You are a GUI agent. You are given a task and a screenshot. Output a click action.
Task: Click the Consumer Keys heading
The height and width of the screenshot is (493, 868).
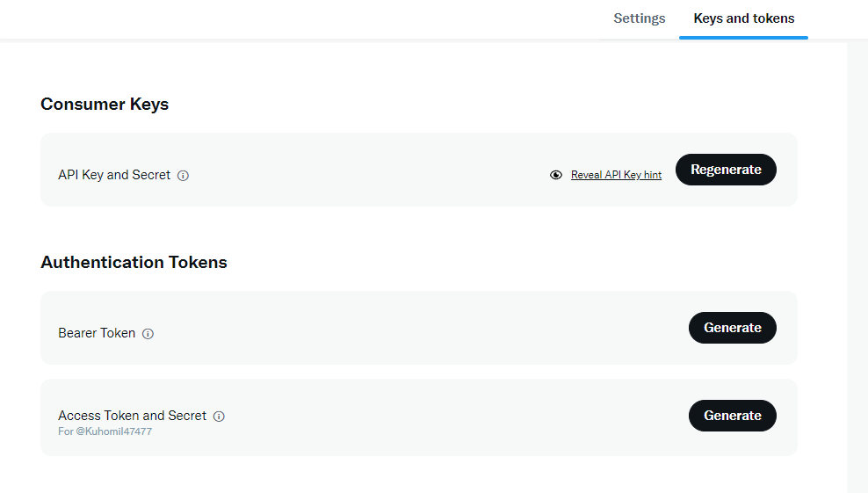tap(105, 105)
